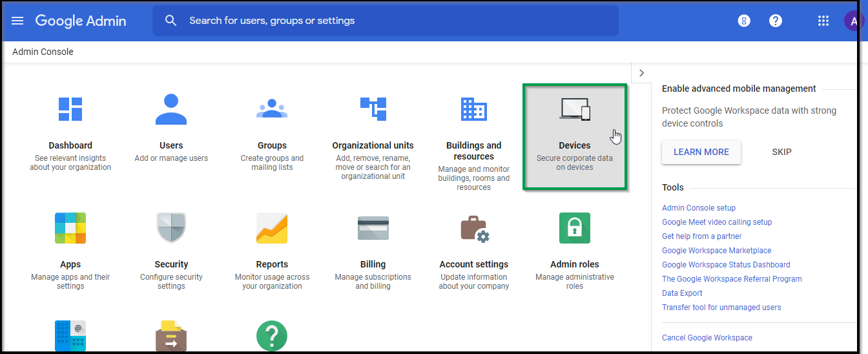
Task: Click the Tools heading text
Action: click(673, 187)
